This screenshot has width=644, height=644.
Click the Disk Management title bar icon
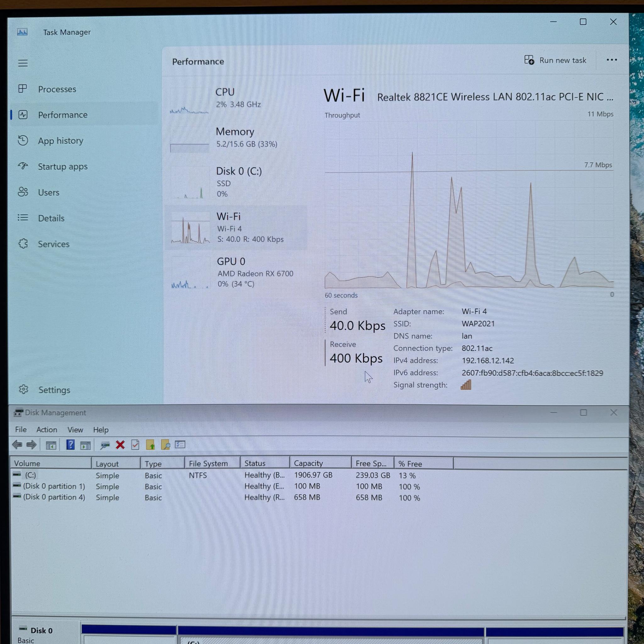tap(18, 413)
